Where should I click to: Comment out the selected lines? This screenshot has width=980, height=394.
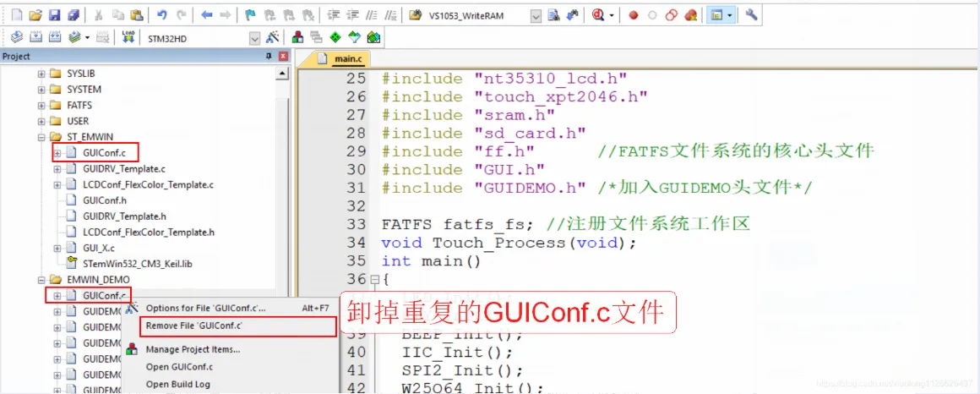(x=371, y=15)
